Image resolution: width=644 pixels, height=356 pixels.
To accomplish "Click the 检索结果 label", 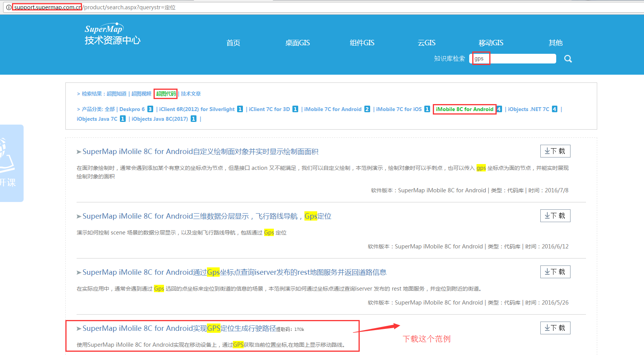I will (92, 94).
